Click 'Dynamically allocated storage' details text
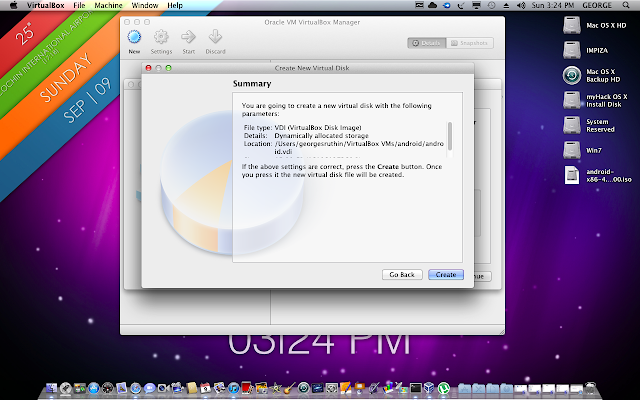 321,136
